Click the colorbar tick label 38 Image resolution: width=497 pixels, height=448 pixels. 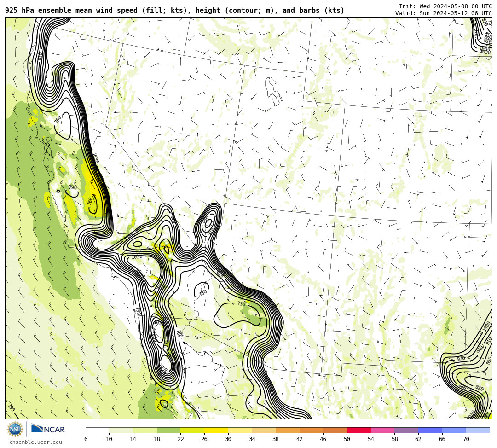[276, 439]
